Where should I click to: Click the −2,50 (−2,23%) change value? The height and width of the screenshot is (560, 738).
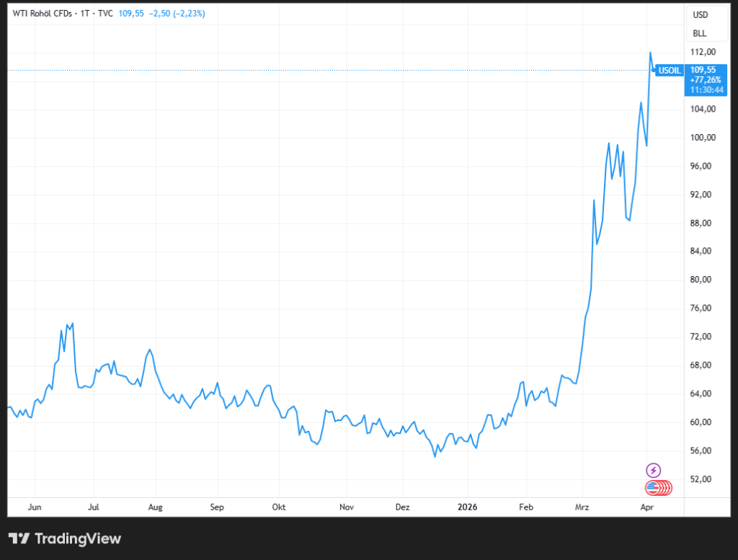[x=177, y=13]
